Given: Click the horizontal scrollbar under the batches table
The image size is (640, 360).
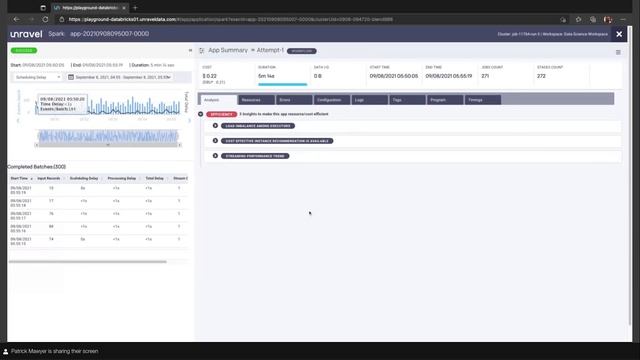Looking at the screenshot, I should tap(88, 262).
